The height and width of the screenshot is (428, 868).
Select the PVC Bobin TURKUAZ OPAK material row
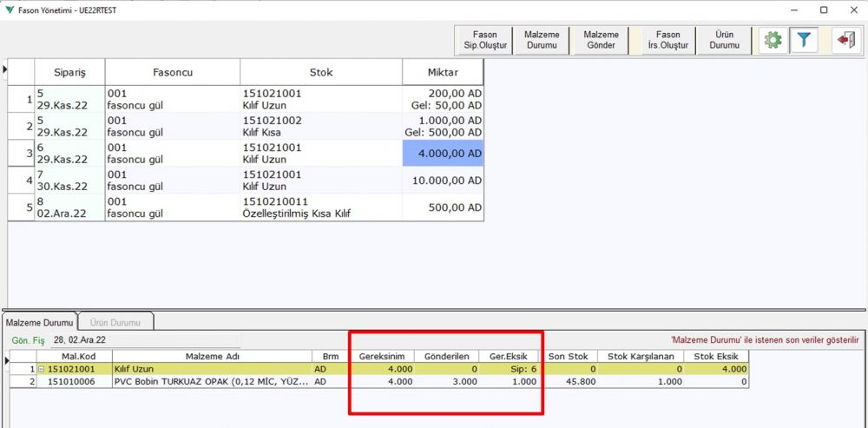tap(212, 381)
